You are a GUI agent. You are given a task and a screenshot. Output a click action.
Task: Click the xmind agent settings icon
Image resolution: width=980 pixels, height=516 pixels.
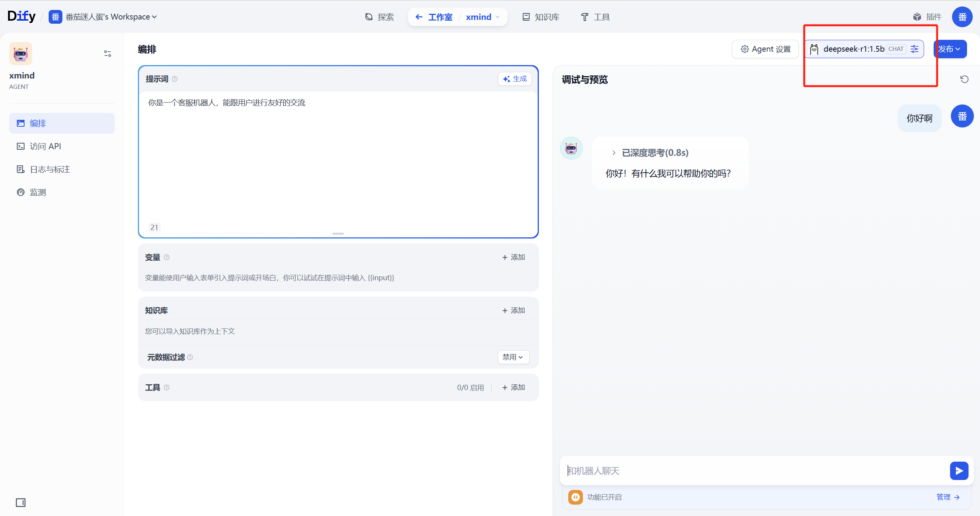coord(107,53)
